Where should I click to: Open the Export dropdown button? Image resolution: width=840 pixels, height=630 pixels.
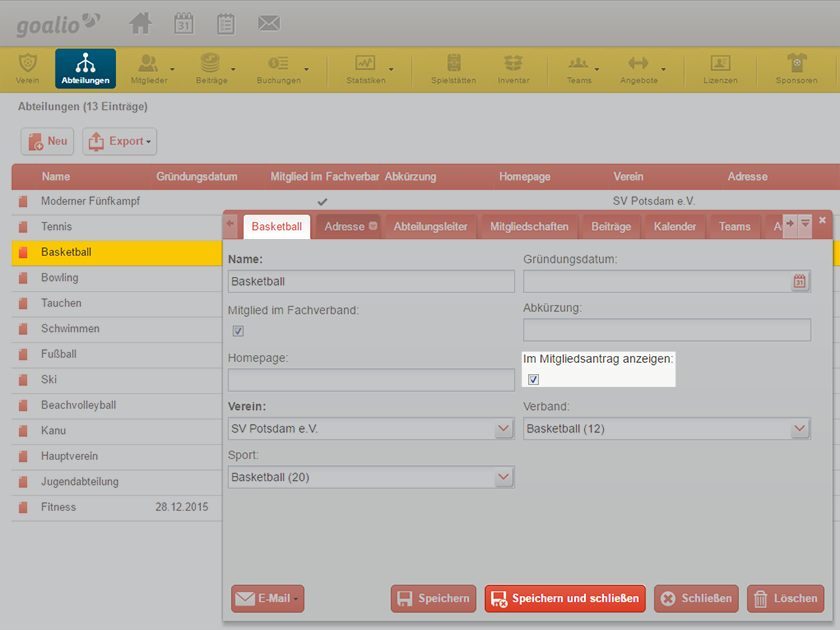click(x=119, y=141)
